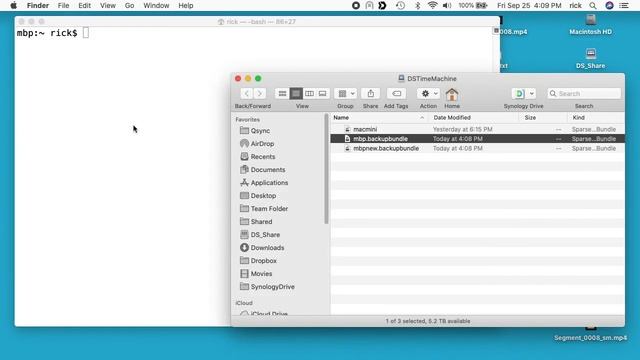This screenshot has width=640, height=360.
Task: Open Spotlight search in the menu bar
Action: (593, 6)
